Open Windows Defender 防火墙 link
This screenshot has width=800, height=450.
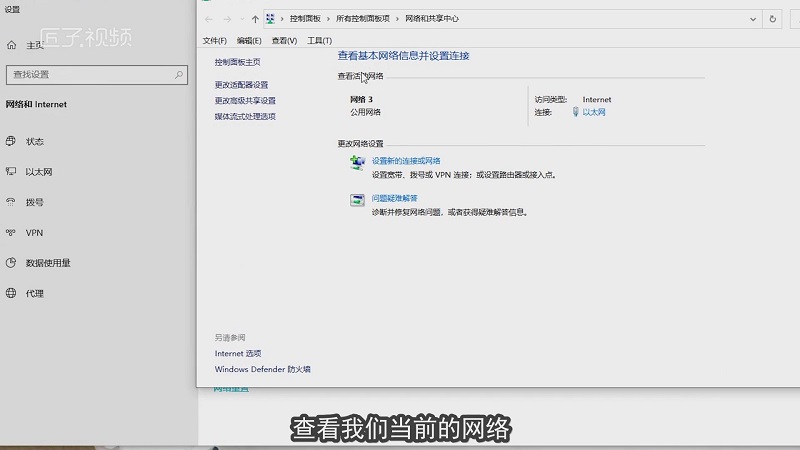click(x=262, y=369)
